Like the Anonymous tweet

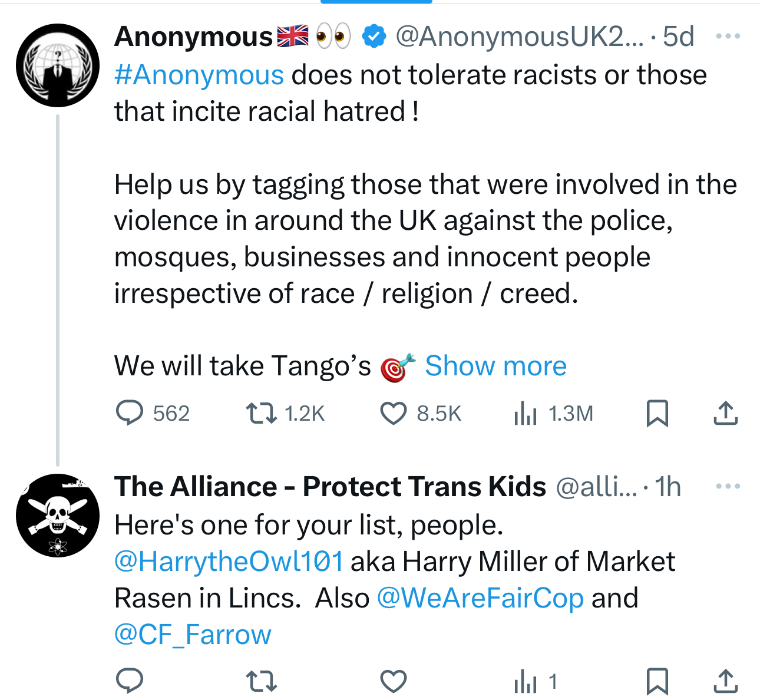click(x=394, y=413)
